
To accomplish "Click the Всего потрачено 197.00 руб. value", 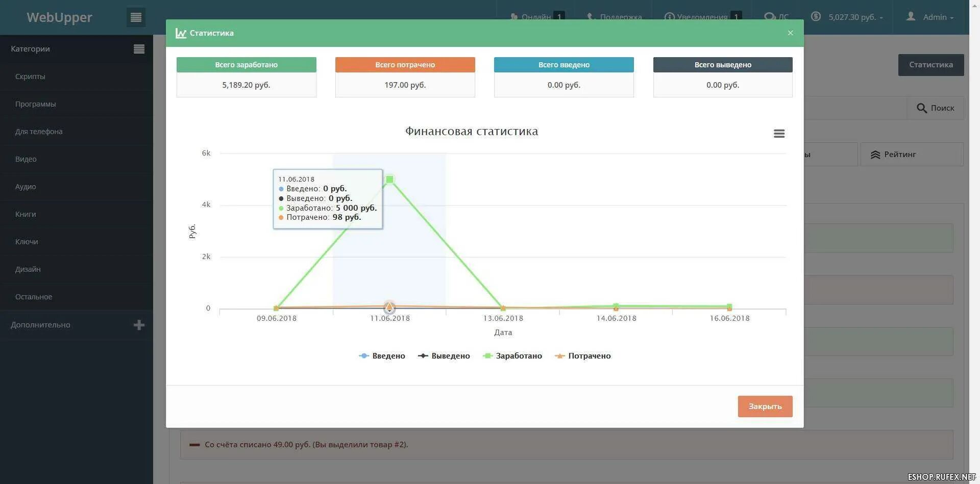I will point(405,85).
